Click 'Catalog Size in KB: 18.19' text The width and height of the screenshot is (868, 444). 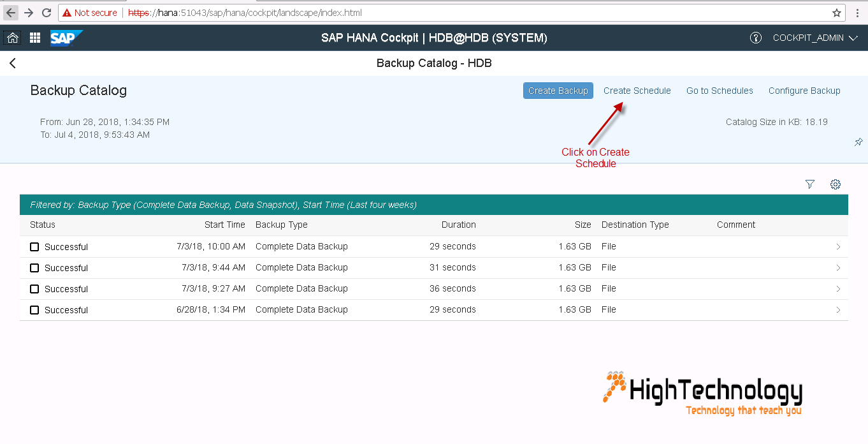point(777,122)
